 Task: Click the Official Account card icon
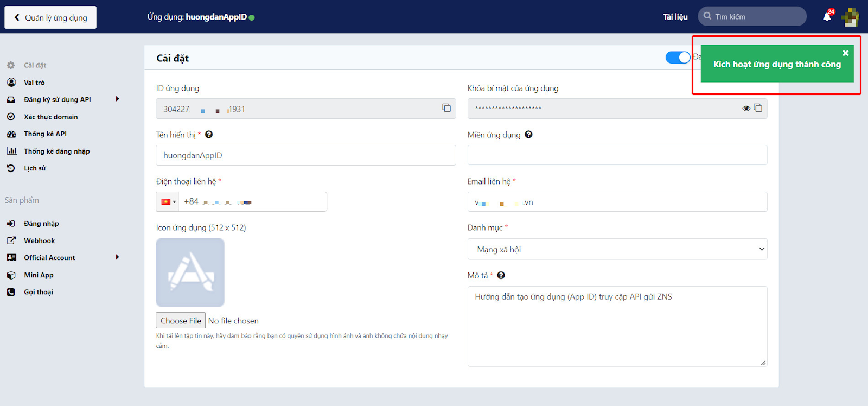pyautogui.click(x=11, y=258)
